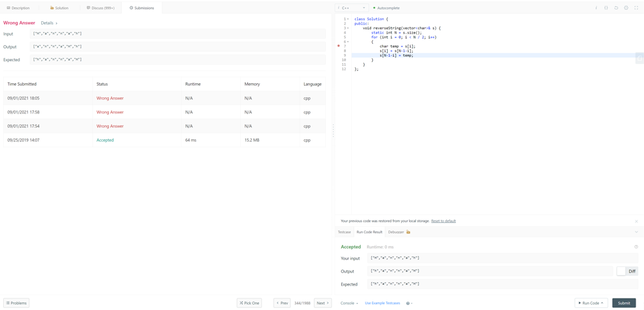This screenshot has width=644, height=310.
Task: Switch to the Discuss (999+) tab
Action: (x=100, y=8)
